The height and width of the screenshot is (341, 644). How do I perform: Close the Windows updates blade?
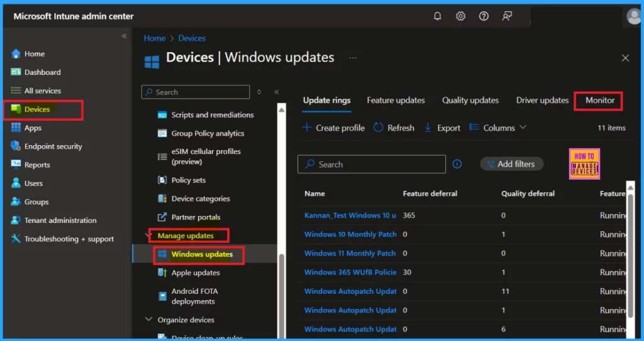pos(625,58)
